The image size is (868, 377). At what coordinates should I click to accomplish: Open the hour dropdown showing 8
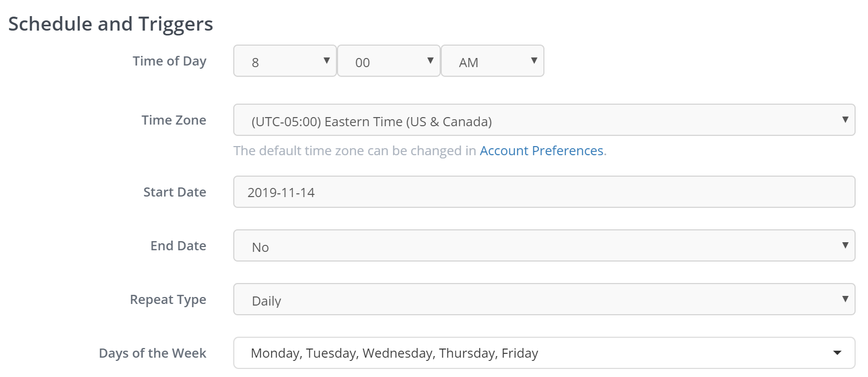click(x=285, y=61)
